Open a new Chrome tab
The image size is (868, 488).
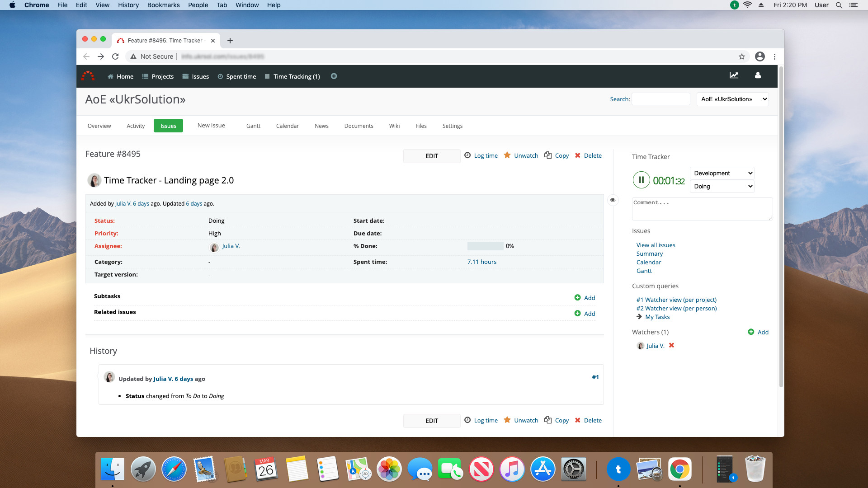click(x=230, y=41)
